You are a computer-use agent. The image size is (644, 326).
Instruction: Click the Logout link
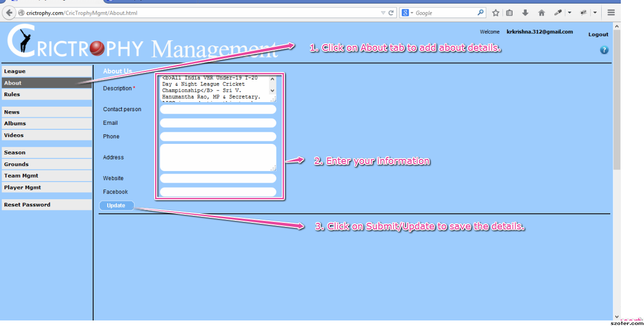coord(598,35)
